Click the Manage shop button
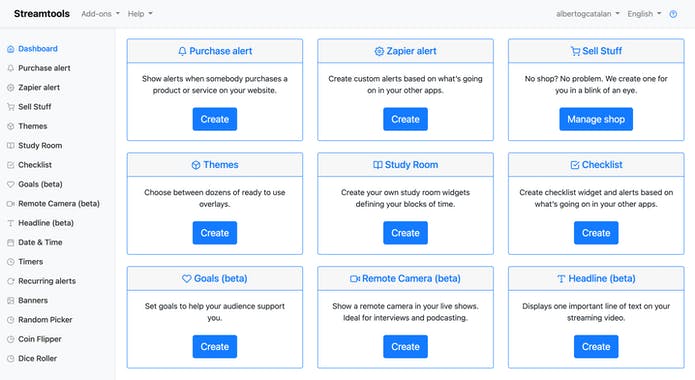695x380 pixels. [x=596, y=119]
